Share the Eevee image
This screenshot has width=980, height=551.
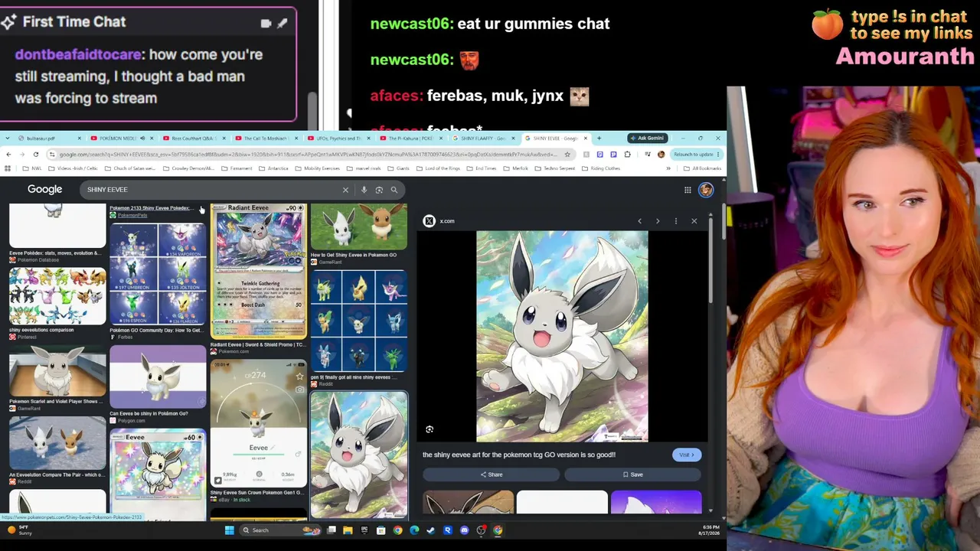click(492, 474)
